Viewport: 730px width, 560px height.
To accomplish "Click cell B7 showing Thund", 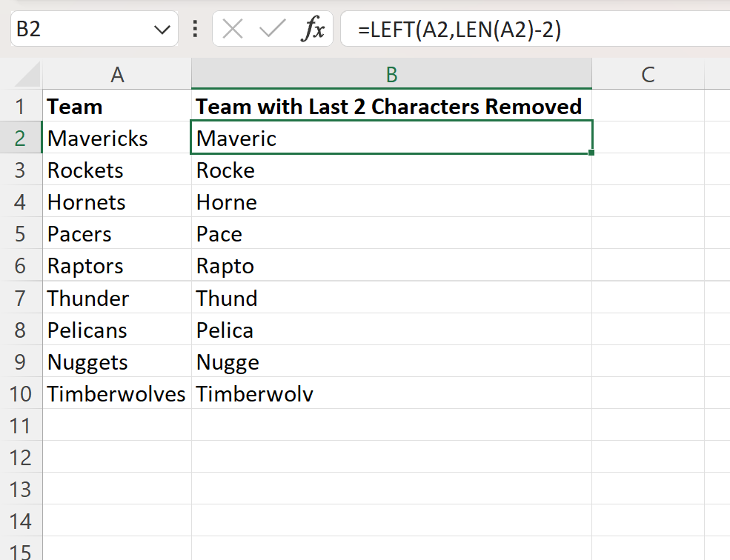I will tap(391, 298).
